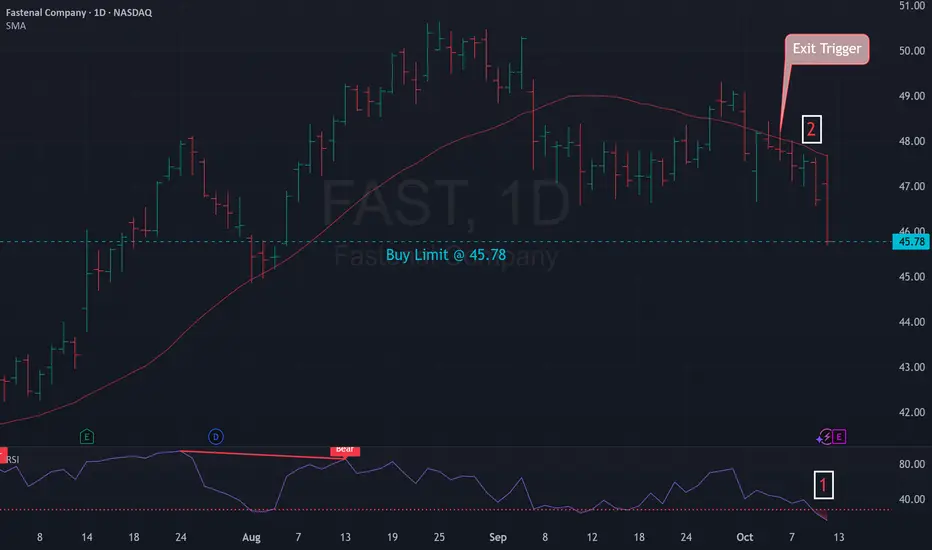Click the 80.00 RSI axis value
This screenshot has width=932, height=550.
(912, 464)
